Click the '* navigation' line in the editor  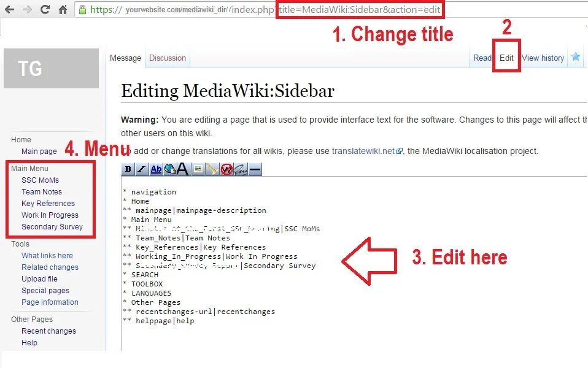[x=150, y=192]
